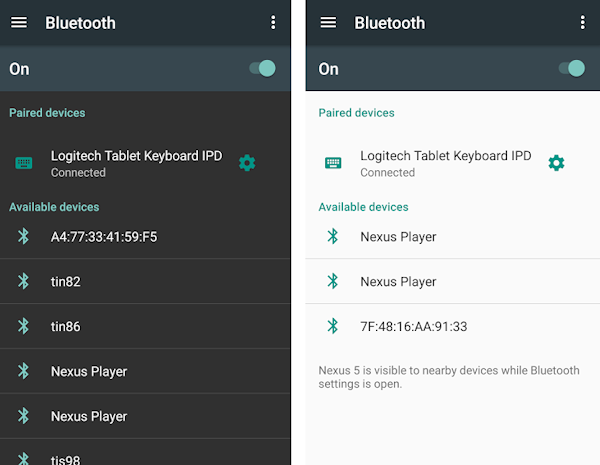Select device 7F:48:16:AA:91:33

453,326
